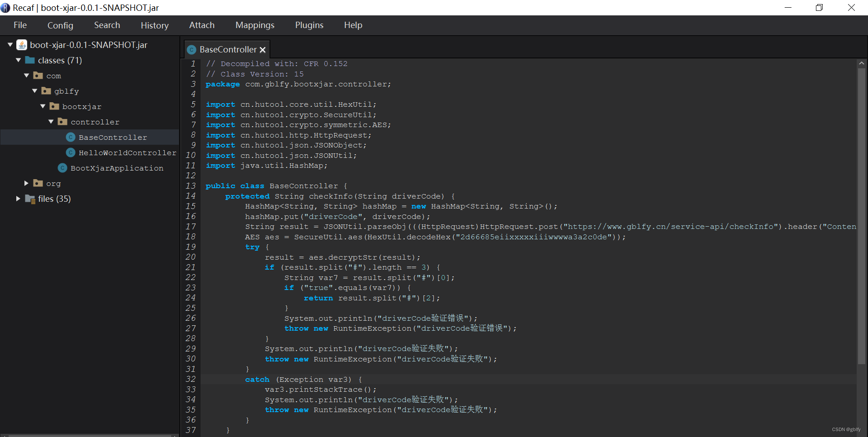Image resolution: width=868 pixels, height=437 pixels.
Task: Click the jar icon beside boot-xjar-0.0.1-SNAPSHOT.jar
Action: pyautogui.click(x=21, y=45)
